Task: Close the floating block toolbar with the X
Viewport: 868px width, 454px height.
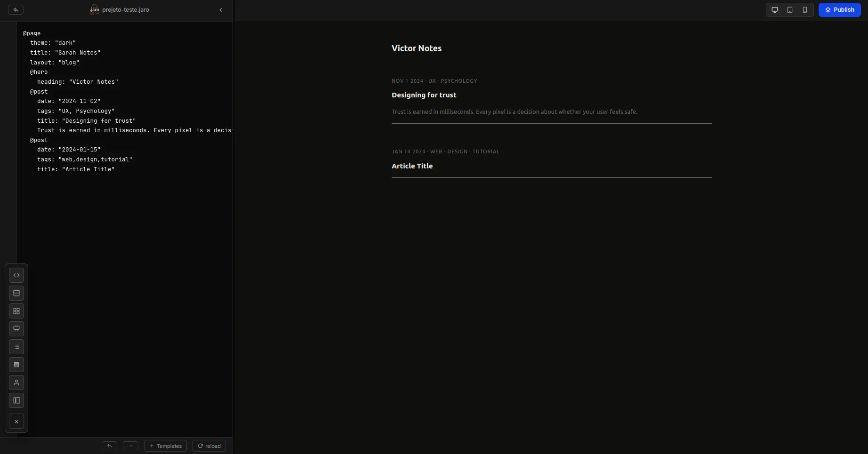Action: click(x=16, y=422)
